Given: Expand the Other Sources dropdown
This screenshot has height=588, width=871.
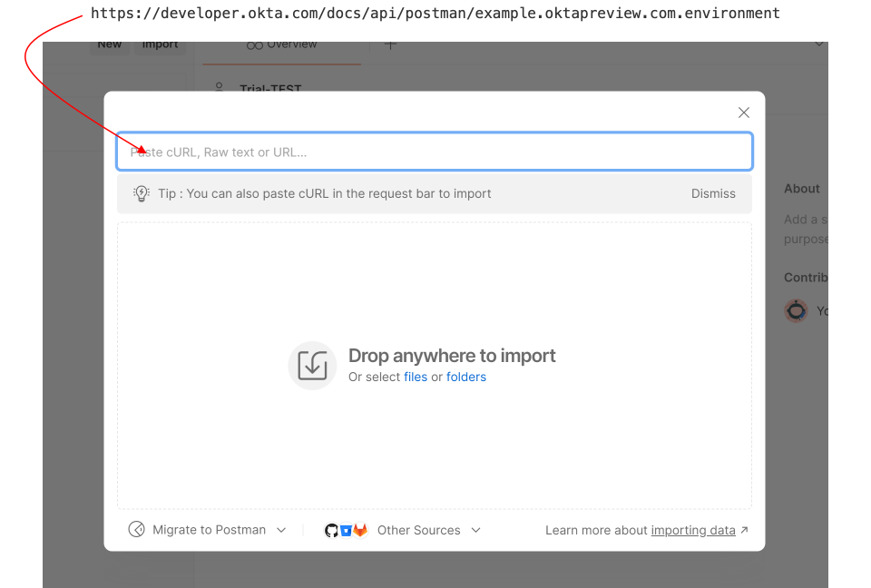Looking at the screenshot, I should click(x=475, y=530).
